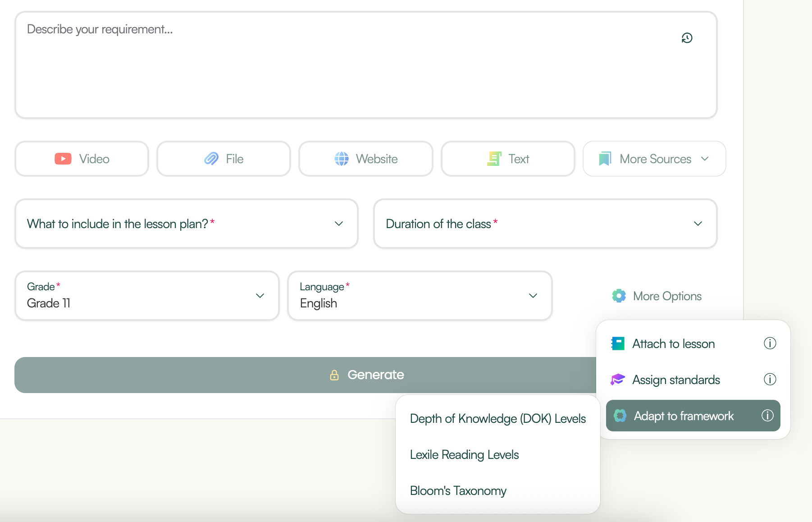Select Attach to lesson option
Viewport: 812px width, 522px height.
[693, 343]
